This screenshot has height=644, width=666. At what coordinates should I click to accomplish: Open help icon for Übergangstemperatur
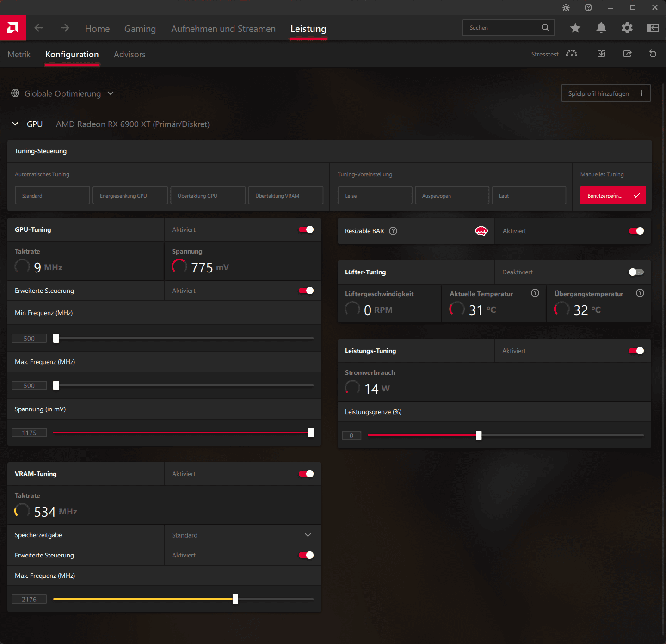(x=640, y=293)
